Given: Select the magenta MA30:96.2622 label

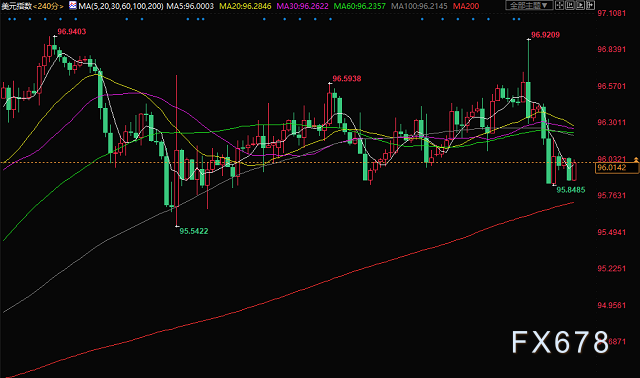Looking at the screenshot, I should tap(302, 6).
